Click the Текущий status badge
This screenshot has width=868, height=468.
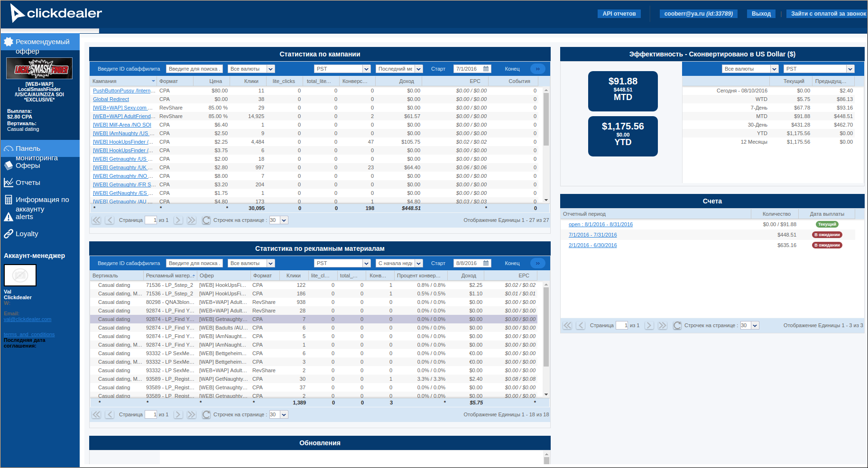[x=827, y=224]
